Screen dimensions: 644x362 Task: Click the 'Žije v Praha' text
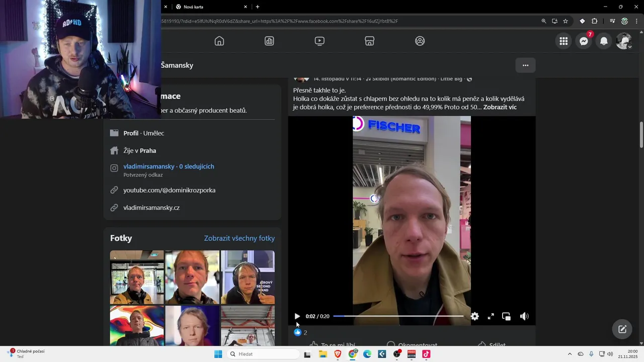click(x=140, y=150)
